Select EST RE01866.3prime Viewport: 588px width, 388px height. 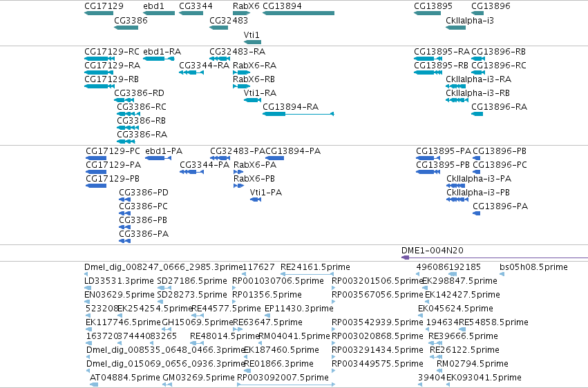tap(247, 371)
